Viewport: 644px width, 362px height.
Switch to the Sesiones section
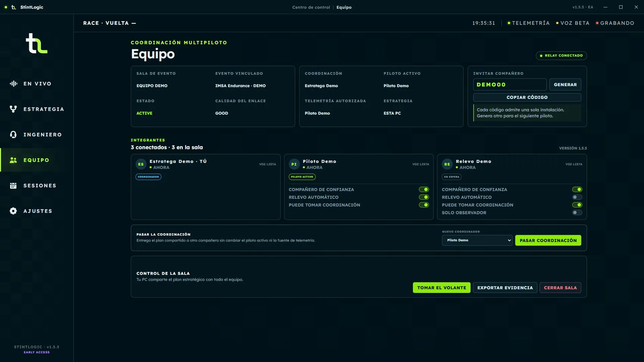pos(37,186)
